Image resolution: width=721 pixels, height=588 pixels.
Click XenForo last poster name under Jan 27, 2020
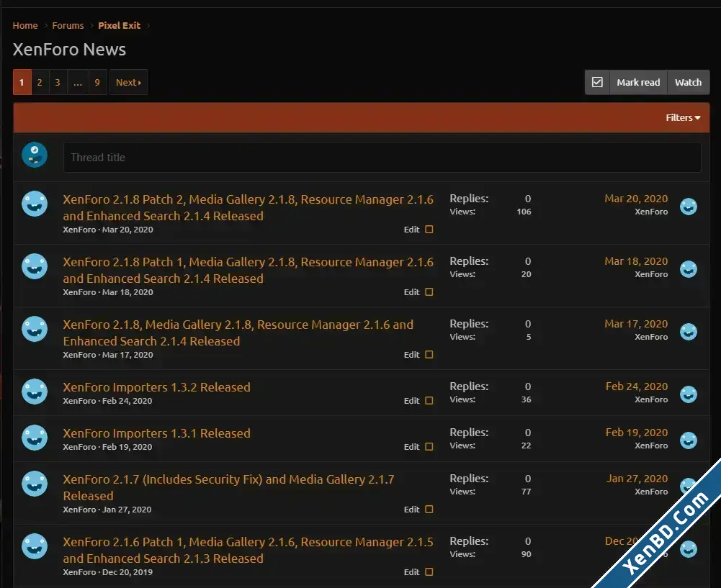tap(651, 492)
